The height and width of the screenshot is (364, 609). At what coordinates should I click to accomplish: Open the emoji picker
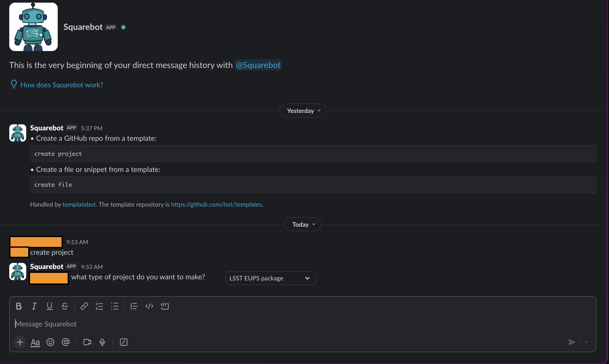(50, 342)
